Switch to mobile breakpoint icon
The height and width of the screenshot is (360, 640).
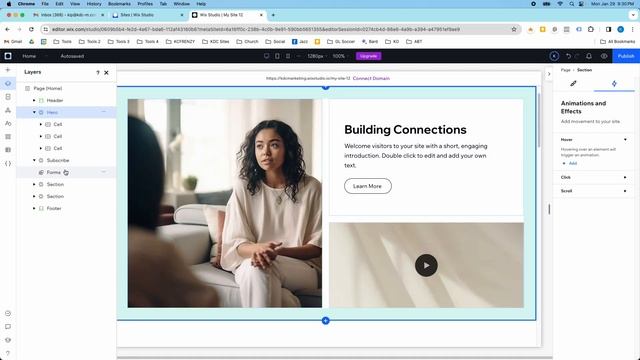tap(288, 56)
